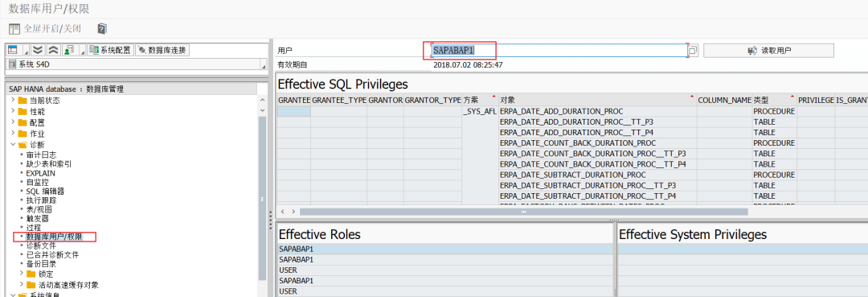Viewport: 868px width, 297px height.
Task: Click the green user settings icon
Action: point(68,50)
